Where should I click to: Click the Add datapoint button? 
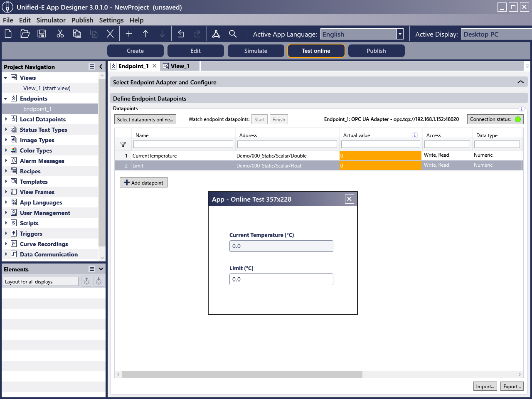pyautogui.click(x=143, y=182)
